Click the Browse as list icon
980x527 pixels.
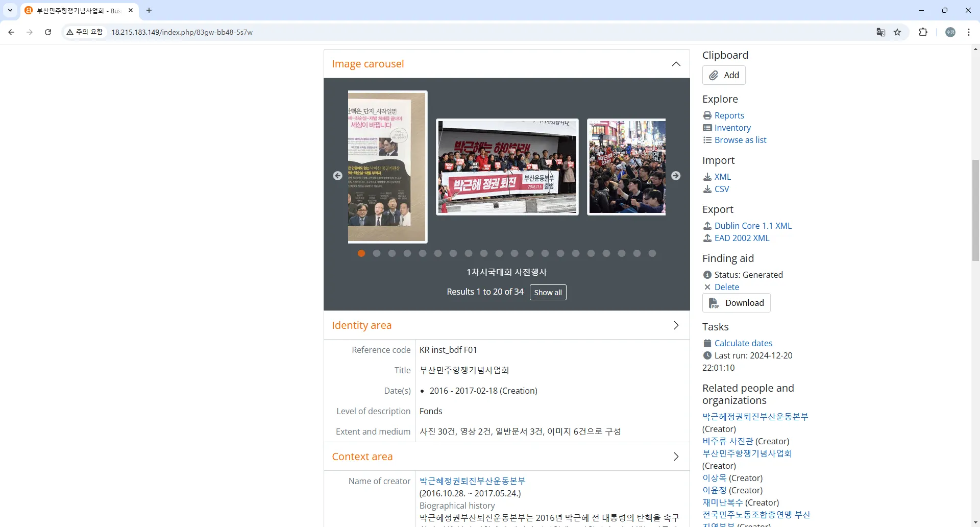tap(707, 140)
